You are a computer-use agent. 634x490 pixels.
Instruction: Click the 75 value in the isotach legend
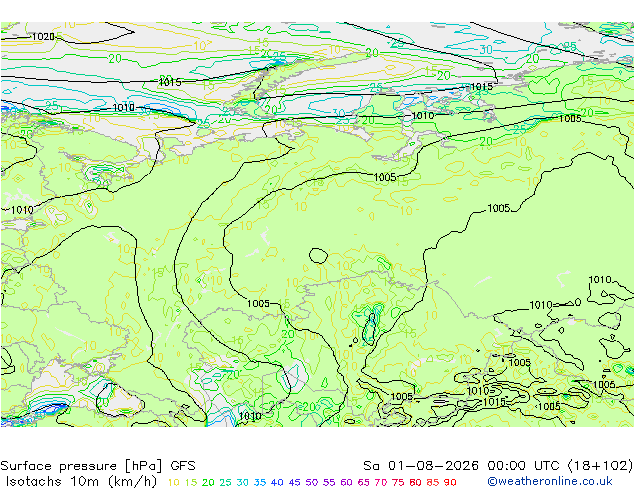coord(398,482)
